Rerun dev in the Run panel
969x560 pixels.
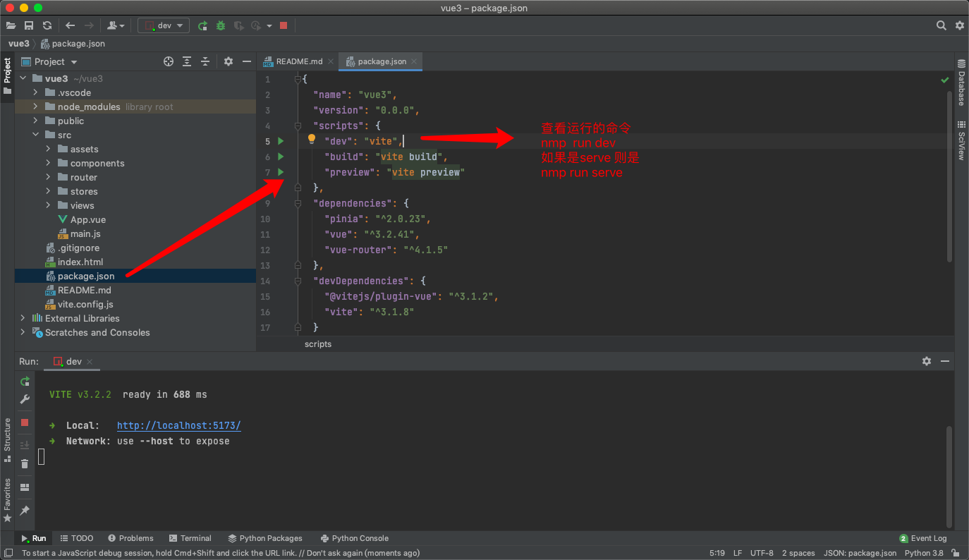(25, 382)
